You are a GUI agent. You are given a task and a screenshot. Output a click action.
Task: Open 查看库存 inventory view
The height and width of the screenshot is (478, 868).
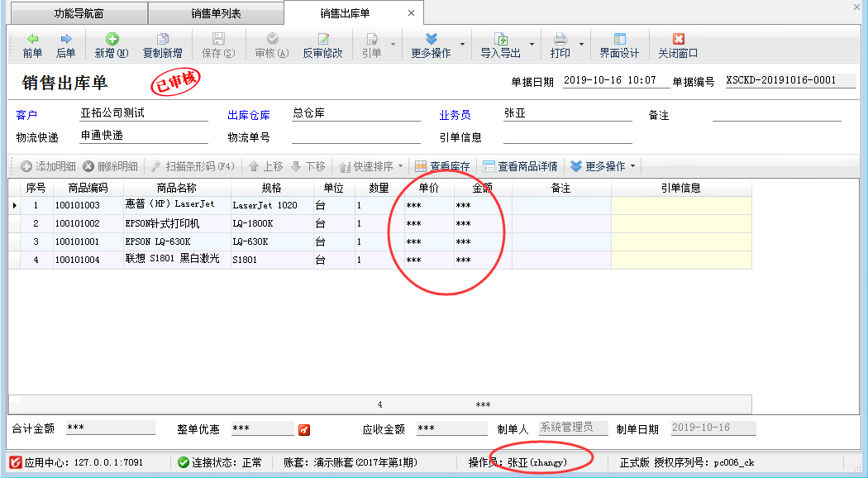(x=442, y=166)
